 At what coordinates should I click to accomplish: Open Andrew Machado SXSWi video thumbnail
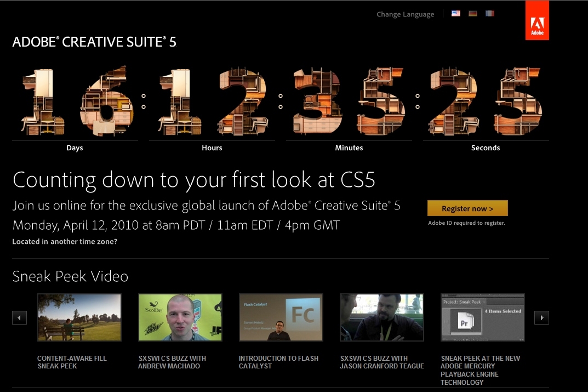180,317
